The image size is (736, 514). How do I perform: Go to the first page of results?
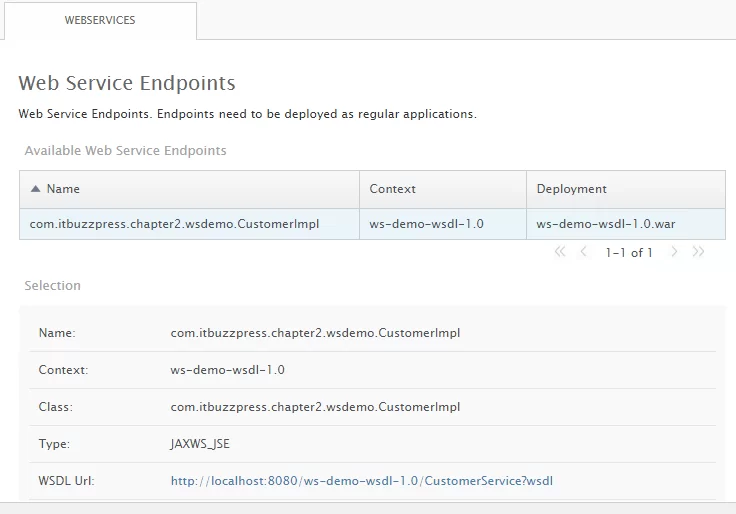(x=560, y=252)
